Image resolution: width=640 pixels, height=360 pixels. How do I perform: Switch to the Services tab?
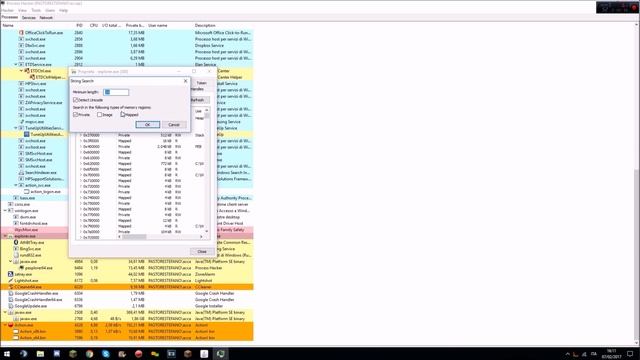pos(29,18)
